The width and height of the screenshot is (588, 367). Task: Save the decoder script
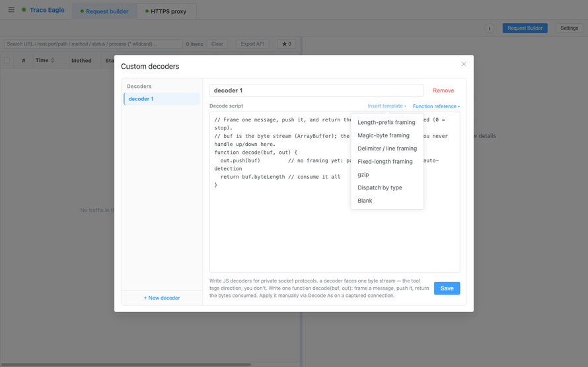(x=447, y=288)
